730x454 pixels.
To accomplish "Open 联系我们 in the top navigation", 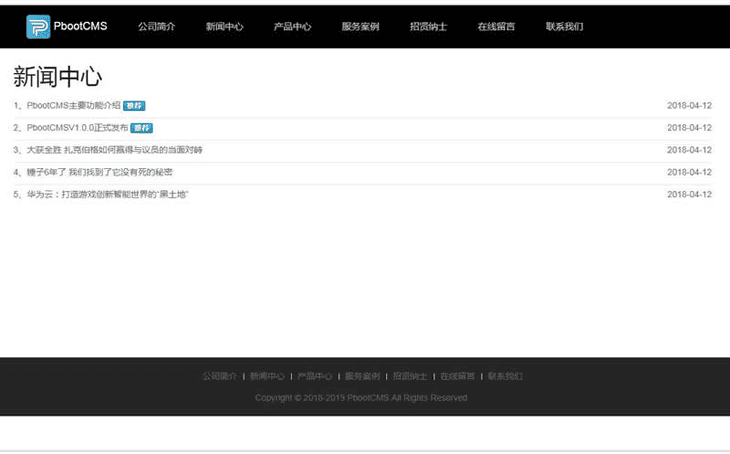I will pyautogui.click(x=564, y=27).
